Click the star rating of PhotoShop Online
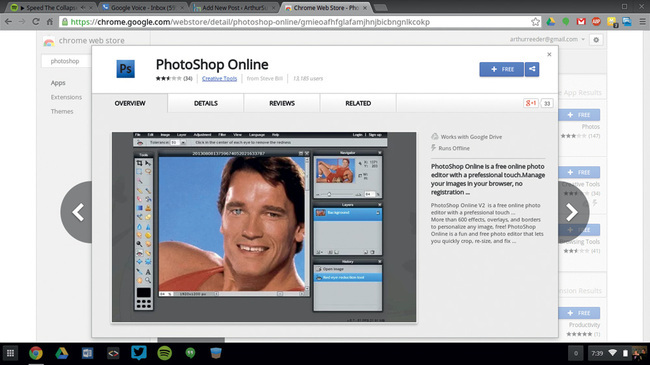 [168, 78]
